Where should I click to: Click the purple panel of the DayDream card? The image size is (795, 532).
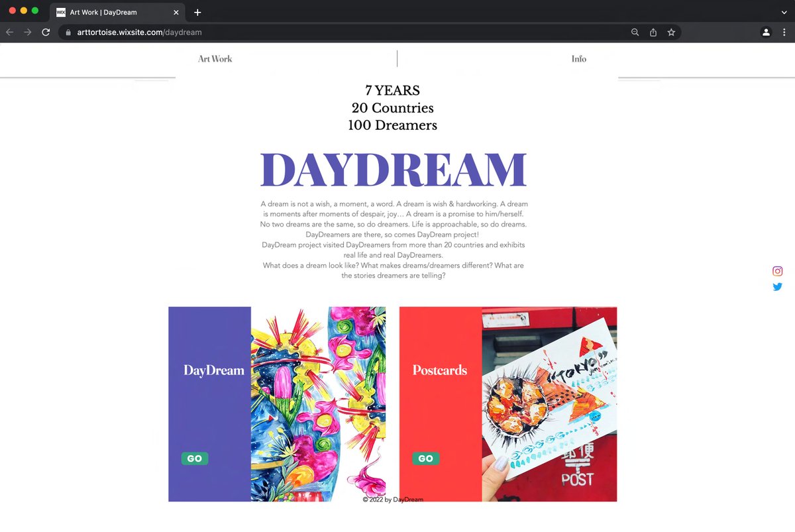(209, 404)
